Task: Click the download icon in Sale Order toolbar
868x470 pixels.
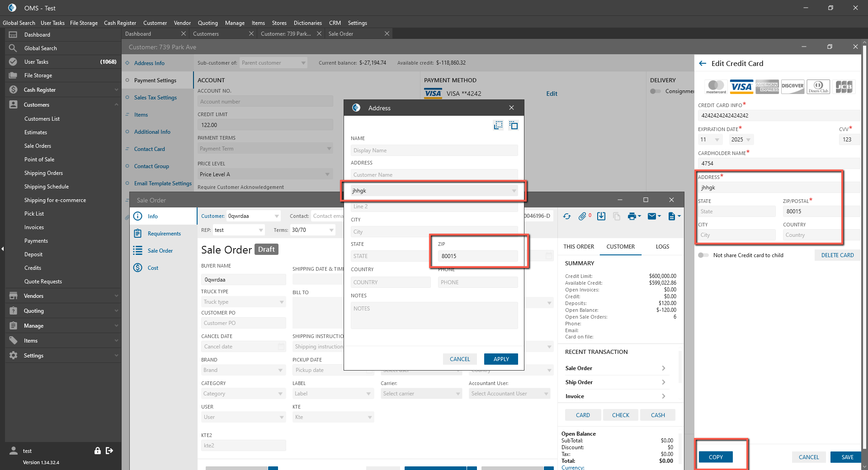Action: pos(601,216)
